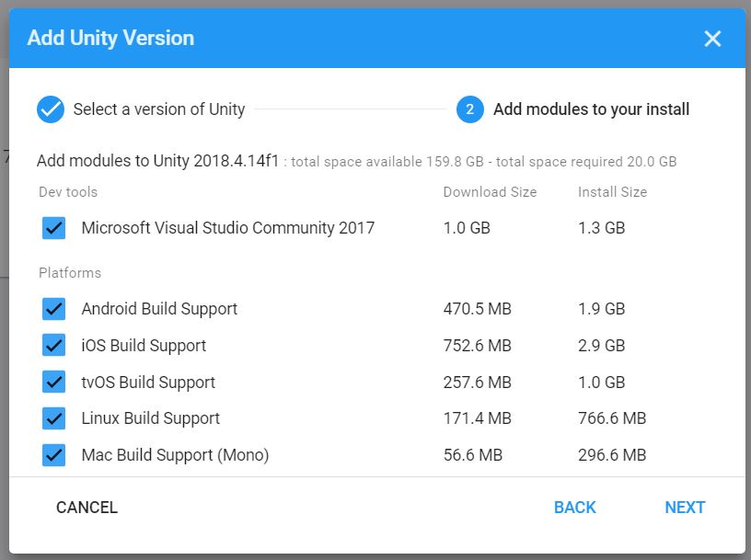Click the BACK button
Image resolution: width=751 pixels, height=560 pixels.
click(x=574, y=507)
